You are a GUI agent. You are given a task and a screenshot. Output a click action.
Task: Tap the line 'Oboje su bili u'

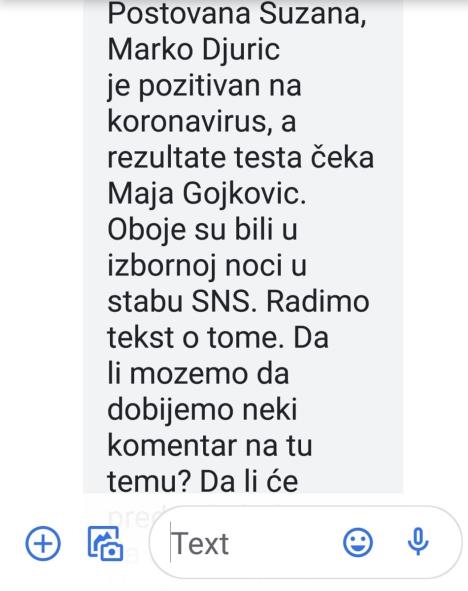tap(202, 229)
